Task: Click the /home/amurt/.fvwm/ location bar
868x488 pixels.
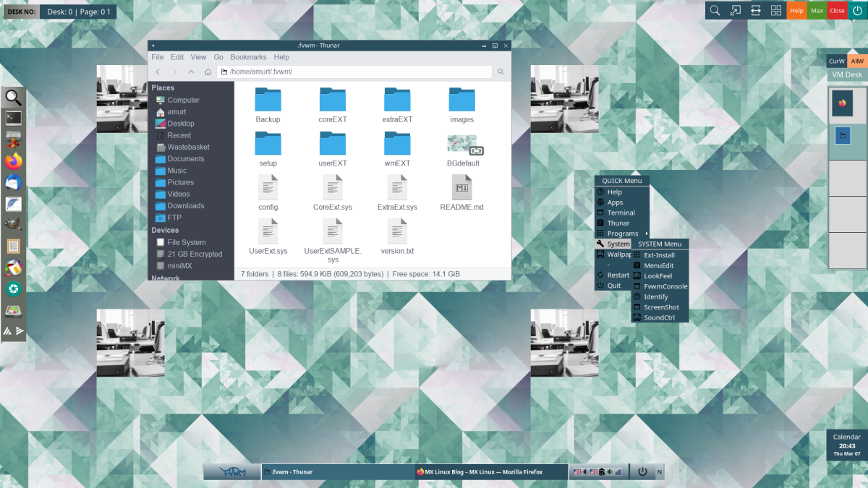Action: pos(354,72)
